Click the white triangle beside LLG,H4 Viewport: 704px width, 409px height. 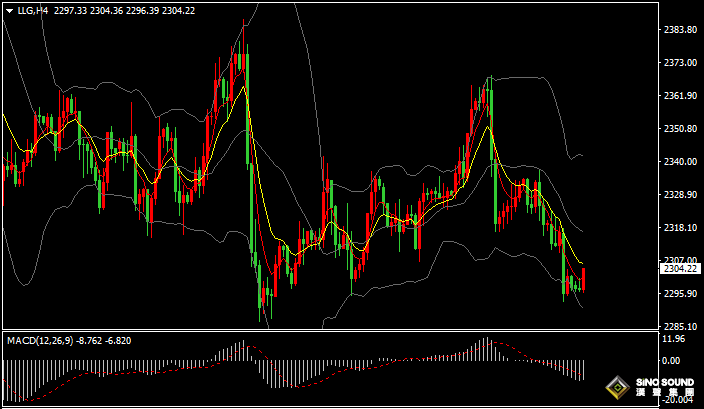(10, 10)
